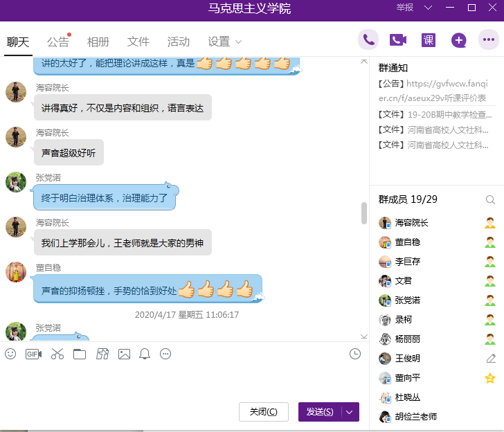Open message history clock icon
The height and width of the screenshot is (432, 504).
(x=355, y=354)
